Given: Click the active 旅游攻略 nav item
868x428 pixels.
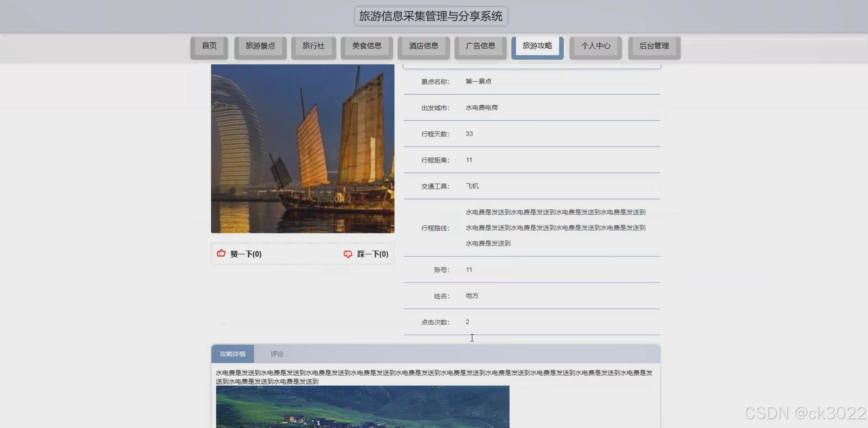Looking at the screenshot, I should point(537,46).
